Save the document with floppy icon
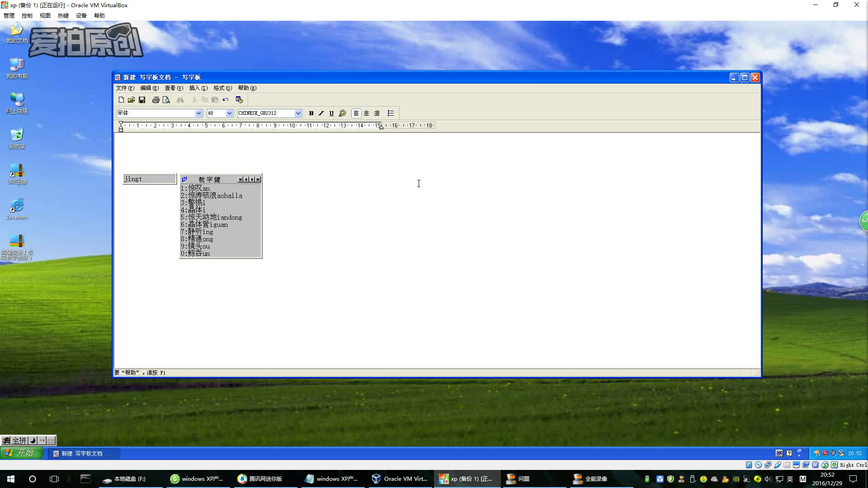This screenshot has width=868, height=488. pos(142,100)
